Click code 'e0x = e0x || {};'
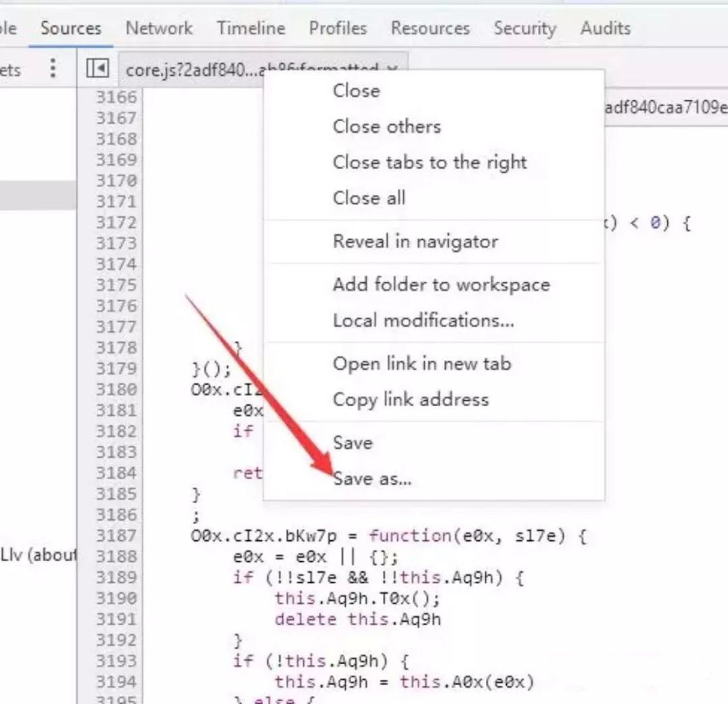 tap(315, 556)
